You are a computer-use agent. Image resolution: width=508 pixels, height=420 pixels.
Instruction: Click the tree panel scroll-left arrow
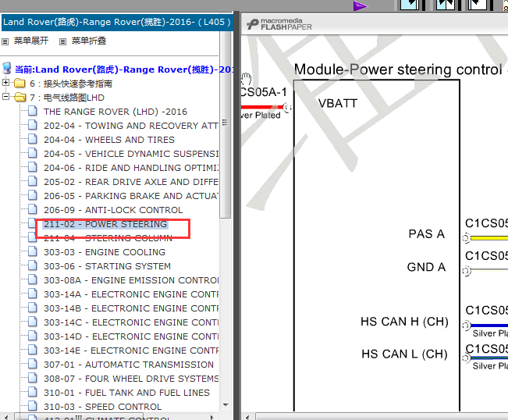coord(5,417)
